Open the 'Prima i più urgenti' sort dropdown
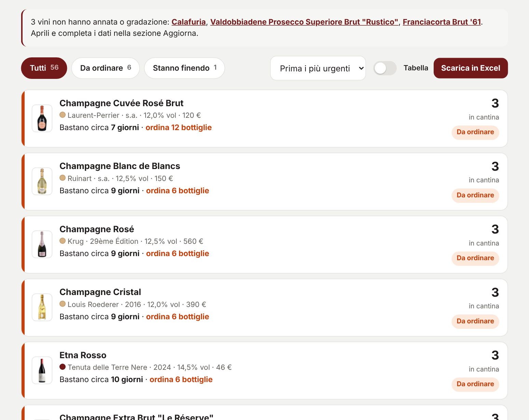 point(318,68)
